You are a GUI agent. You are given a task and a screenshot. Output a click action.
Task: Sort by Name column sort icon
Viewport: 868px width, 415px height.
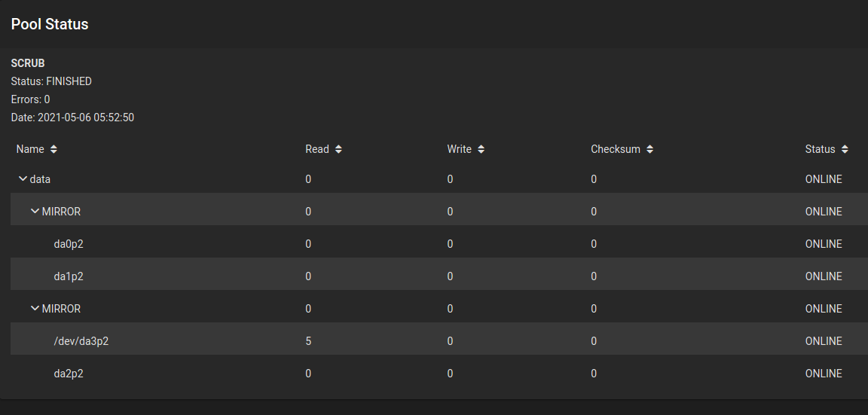[x=53, y=149]
